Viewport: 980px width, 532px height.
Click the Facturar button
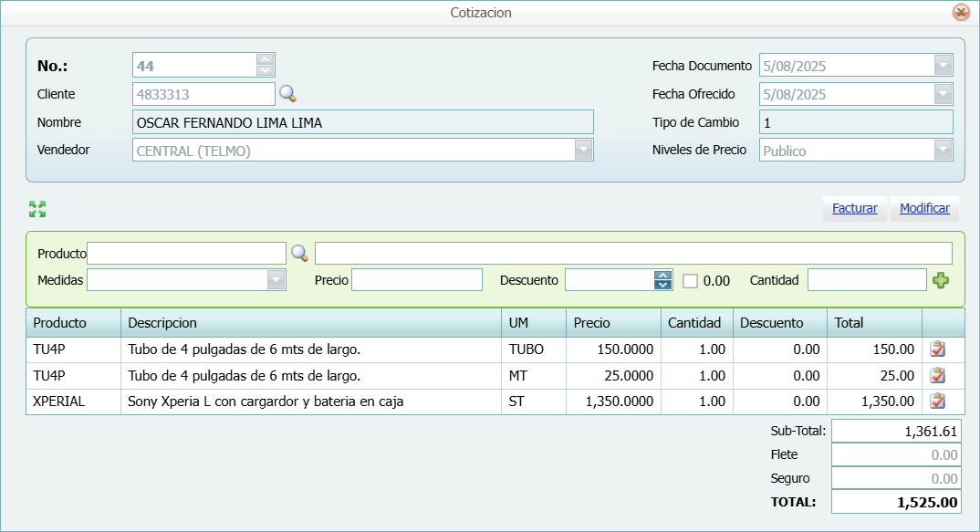pyautogui.click(x=854, y=208)
